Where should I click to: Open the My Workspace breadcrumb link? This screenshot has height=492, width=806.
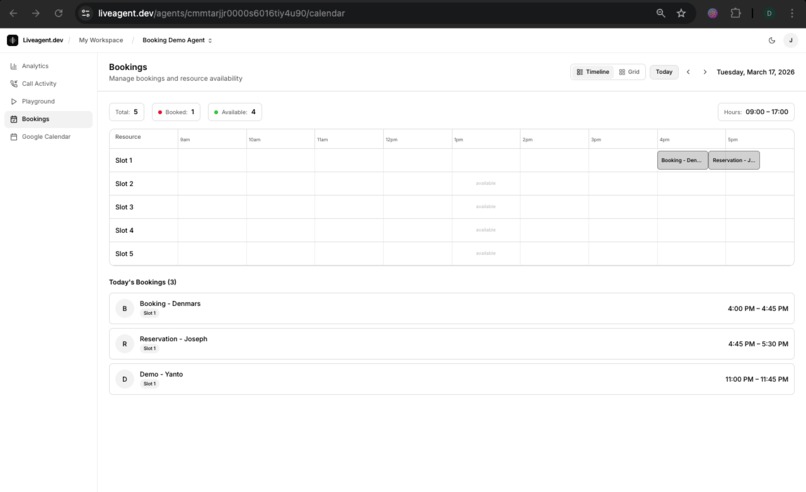[x=101, y=40]
